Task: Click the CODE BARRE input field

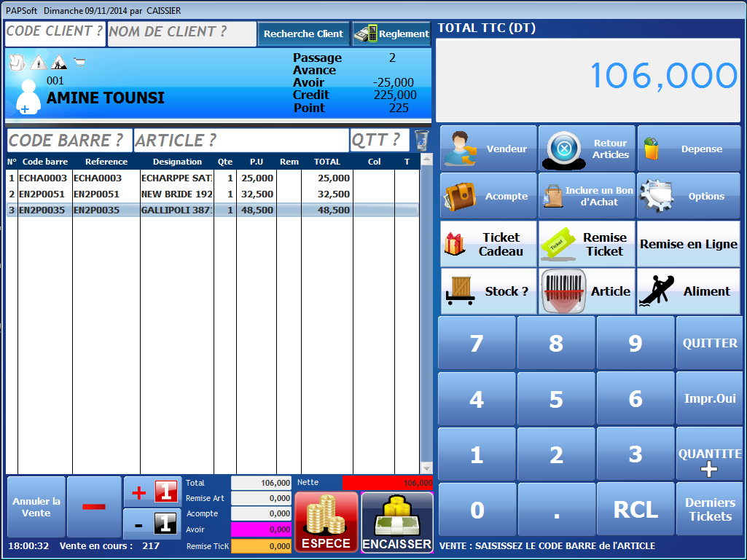Action: pos(69,140)
